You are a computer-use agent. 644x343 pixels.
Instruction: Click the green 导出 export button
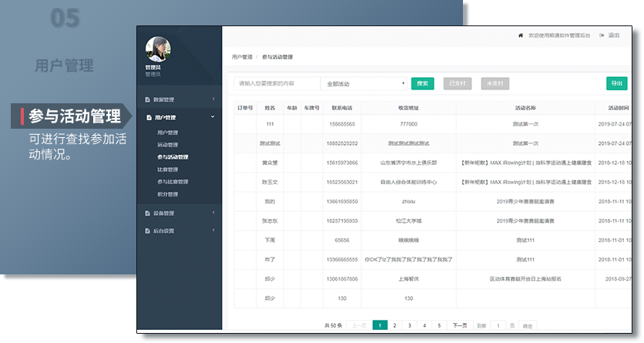[616, 83]
